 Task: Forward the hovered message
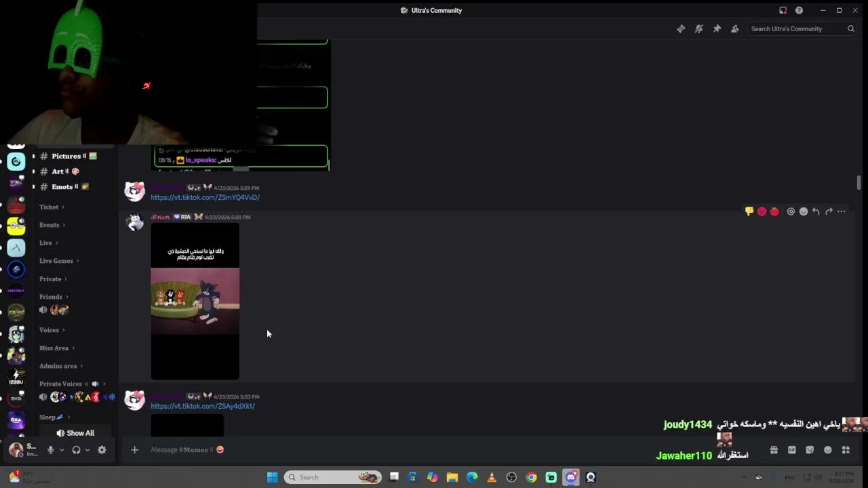point(829,211)
